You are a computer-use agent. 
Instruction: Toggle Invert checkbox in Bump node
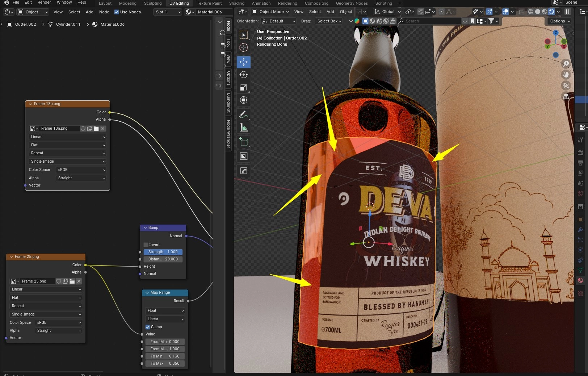click(146, 245)
